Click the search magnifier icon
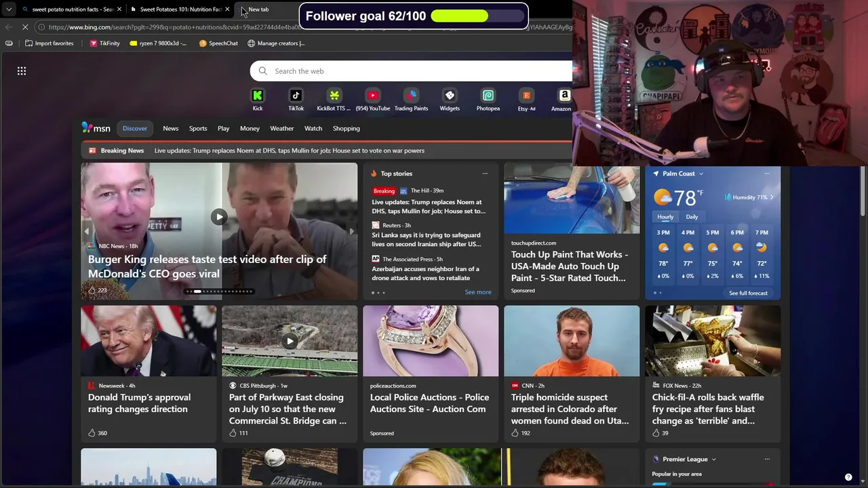Image resolution: width=868 pixels, height=488 pixels. (x=262, y=71)
